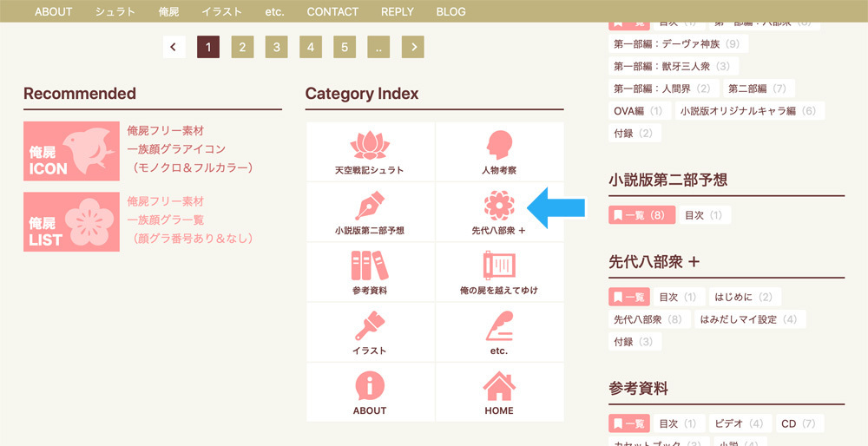Open tag はじめに (2)

click(x=745, y=297)
